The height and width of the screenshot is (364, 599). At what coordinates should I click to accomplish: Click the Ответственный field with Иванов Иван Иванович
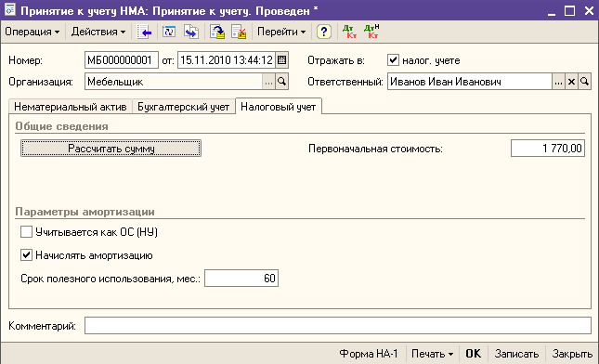pos(470,82)
